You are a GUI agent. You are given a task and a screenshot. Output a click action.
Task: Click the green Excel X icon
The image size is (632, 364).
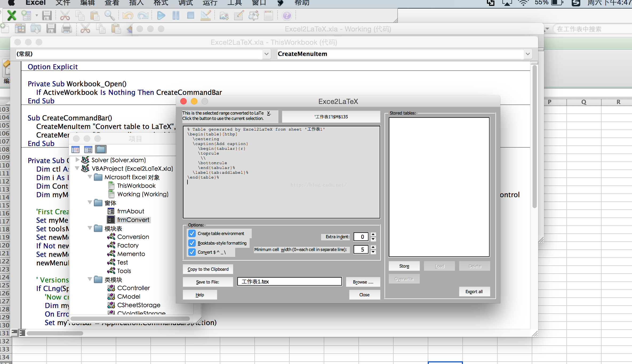point(11,15)
